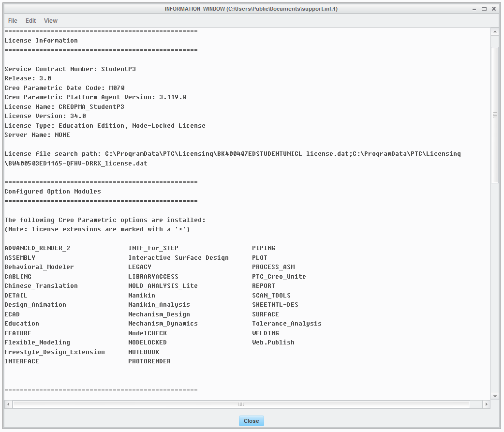
Task: Click CABLING option
Action: (18, 277)
